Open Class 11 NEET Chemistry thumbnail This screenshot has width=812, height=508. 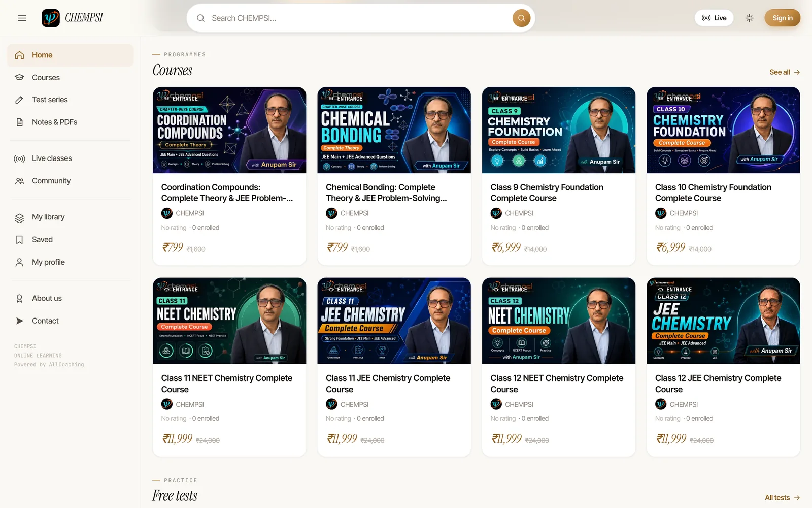click(x=229, y=321)
